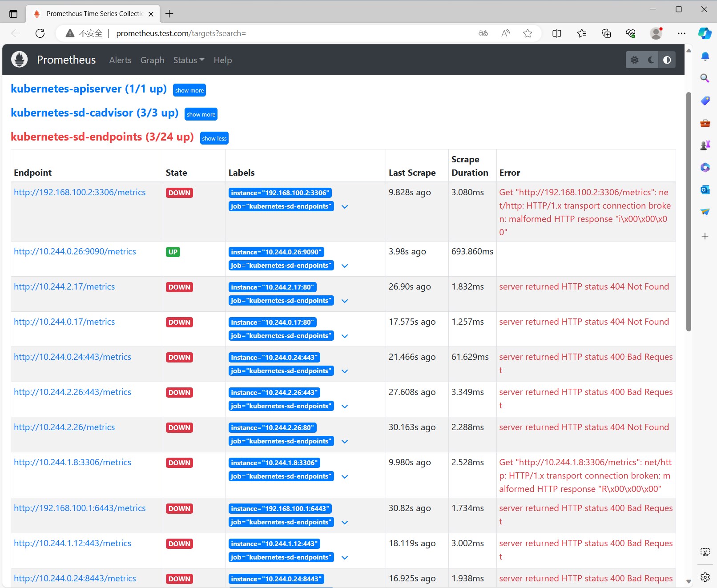Open sidebar notifications bell
This screenshot has width=717, height=588.
point(705,56)
